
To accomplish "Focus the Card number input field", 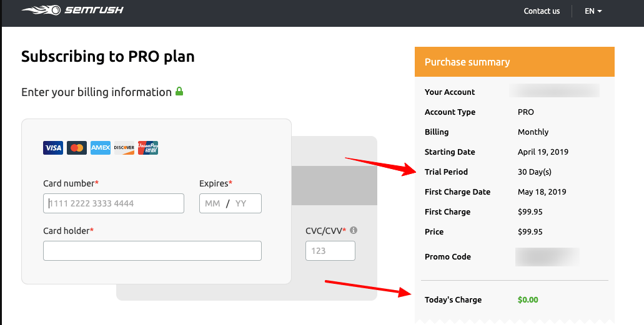I will tap(113, 203).
